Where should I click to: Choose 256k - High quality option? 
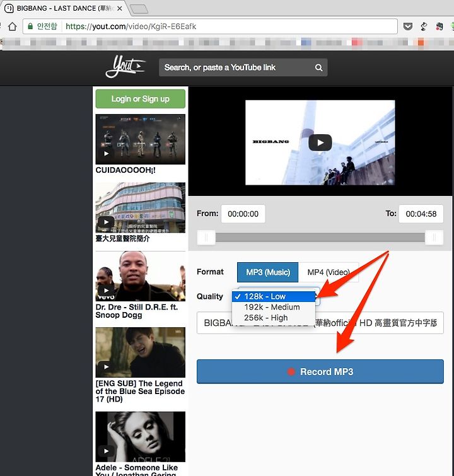coord(274,318)
